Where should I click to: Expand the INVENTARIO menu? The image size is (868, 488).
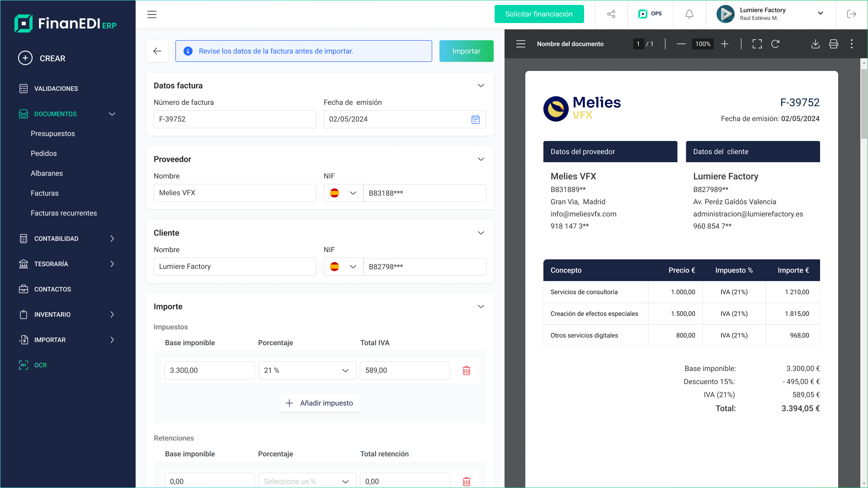[x=112, y=314]
